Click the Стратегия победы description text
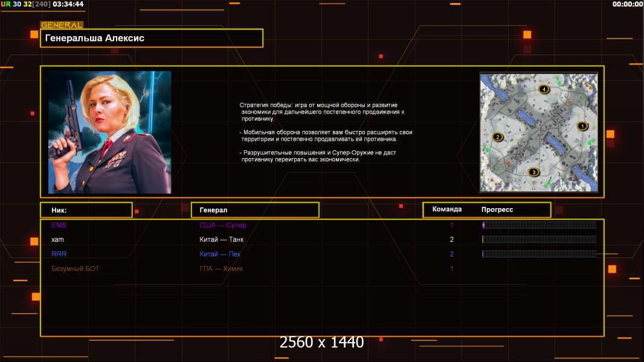 click(322, 112)
